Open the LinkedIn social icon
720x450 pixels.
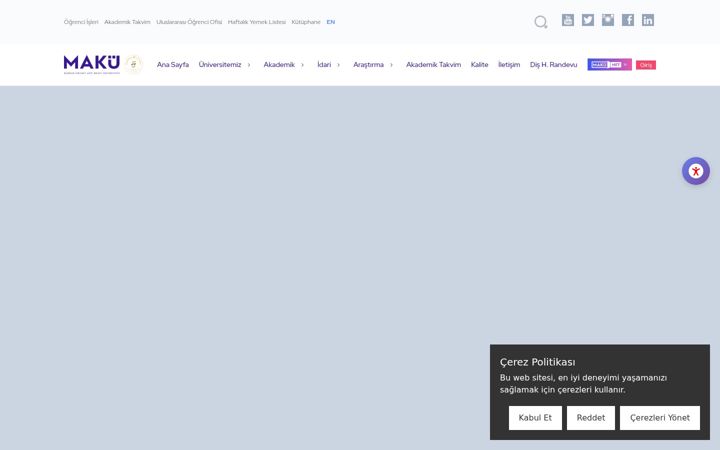[x=648, y=20]
